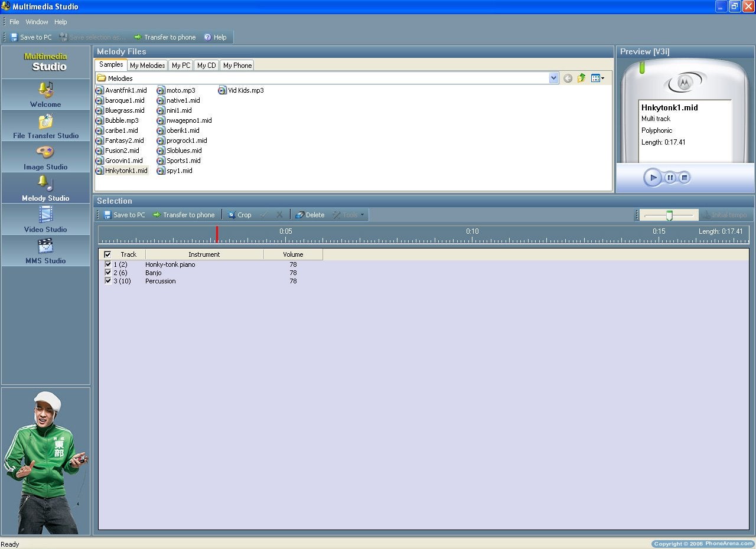Go back using the folder back arrow
The height and width of the screenshot is (549, 756).
pos(568,78)
